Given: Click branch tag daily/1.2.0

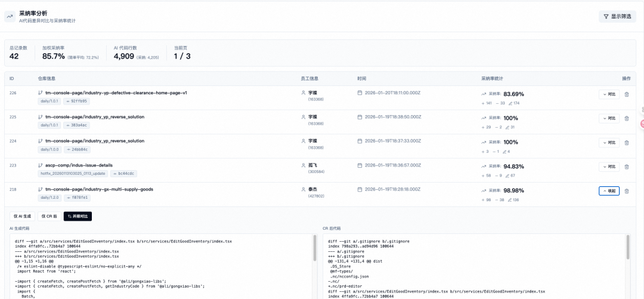Looking at the screenshot, I should click(x=49, y=198).
